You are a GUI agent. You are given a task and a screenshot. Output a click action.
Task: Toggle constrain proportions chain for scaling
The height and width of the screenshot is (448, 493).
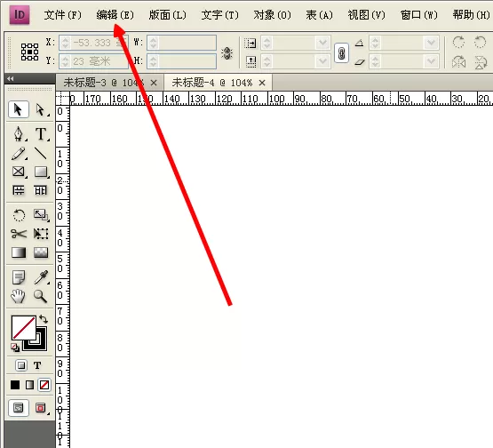tap(341, 52)
